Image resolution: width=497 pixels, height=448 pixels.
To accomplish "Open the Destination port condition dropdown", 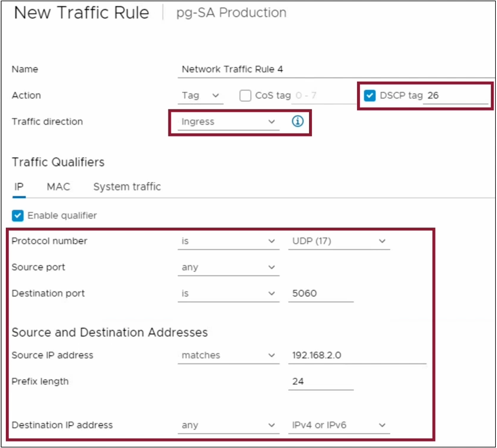I will click(x=229, y=293).
